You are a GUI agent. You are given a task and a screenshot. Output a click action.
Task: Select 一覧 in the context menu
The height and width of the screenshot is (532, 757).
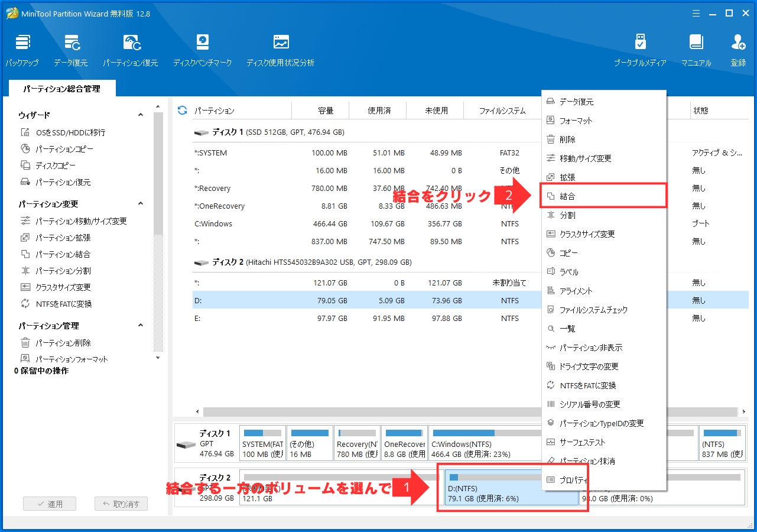[604, 329]
